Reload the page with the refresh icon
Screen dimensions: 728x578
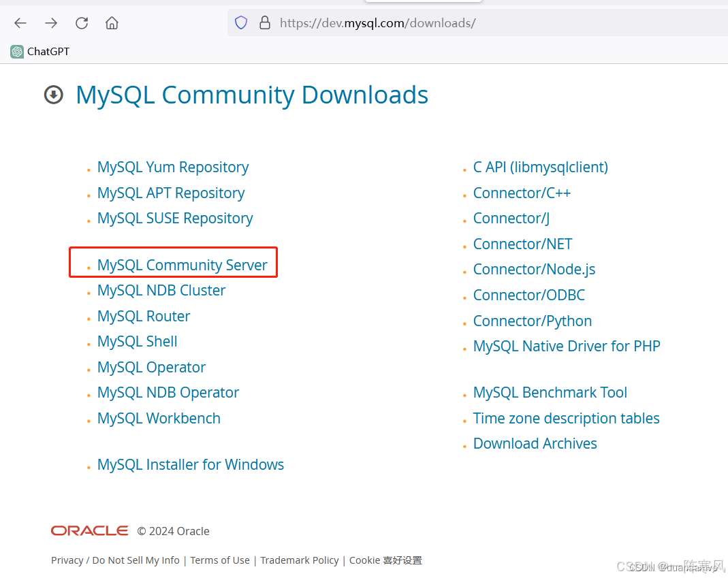click(x=82, y=22)
